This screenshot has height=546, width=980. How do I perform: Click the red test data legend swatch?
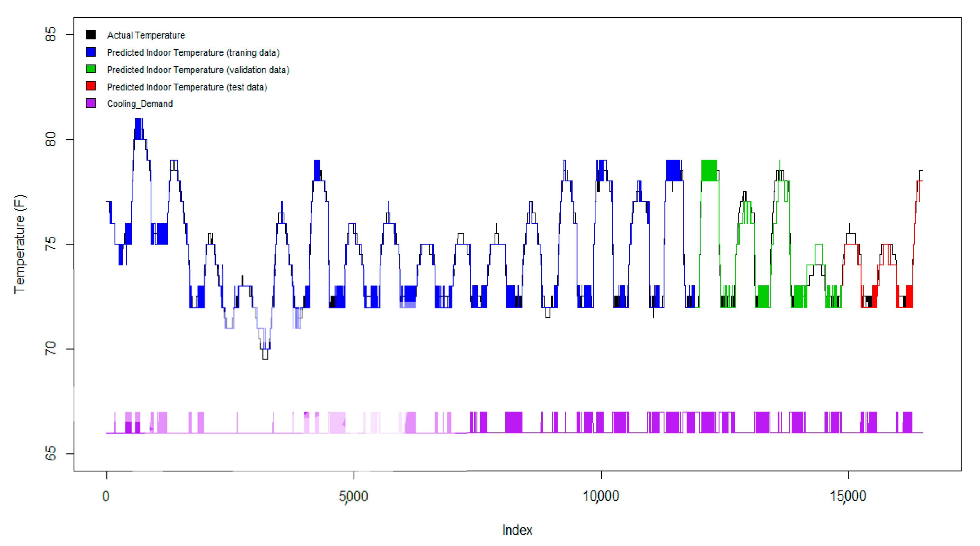point(90,86)
